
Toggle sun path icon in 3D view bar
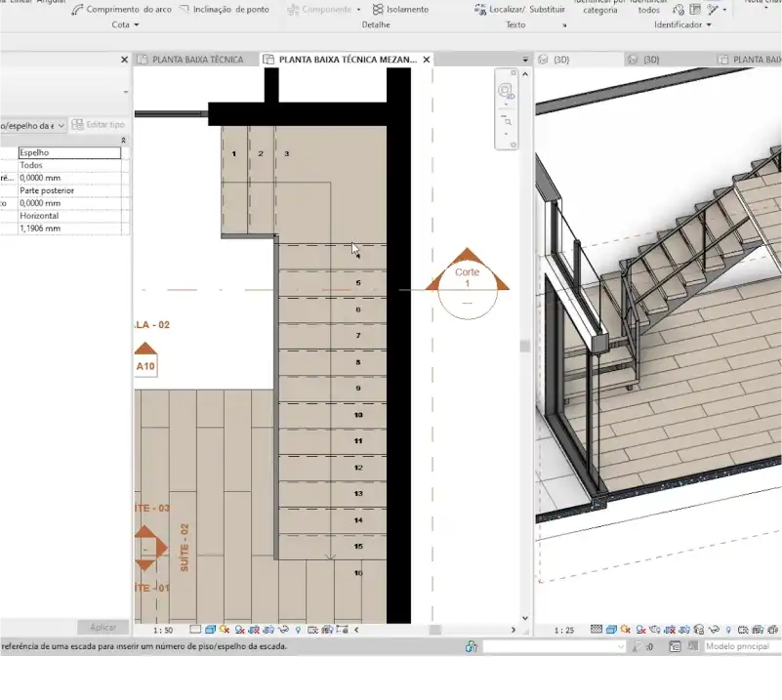coord(626,629)
